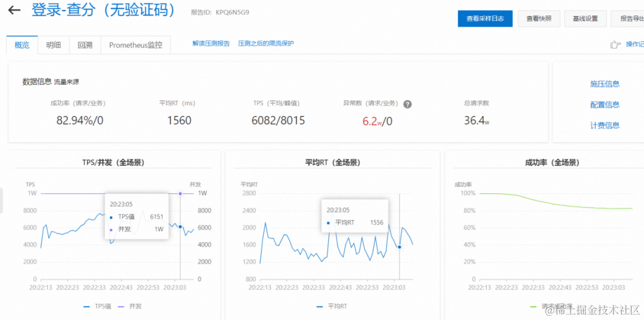This screenshot has height=320, width=644.
Task: Open 基线设置
Action: (586, 19)
